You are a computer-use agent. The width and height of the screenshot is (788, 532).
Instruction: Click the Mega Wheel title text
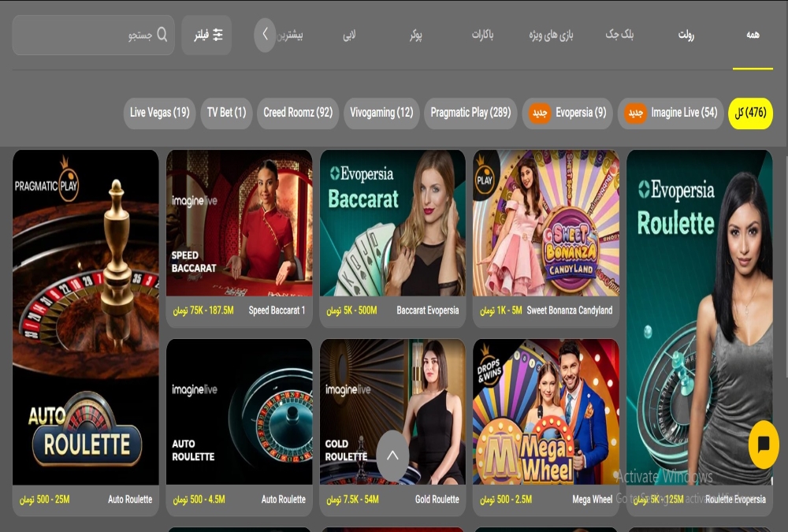point(592,500)
